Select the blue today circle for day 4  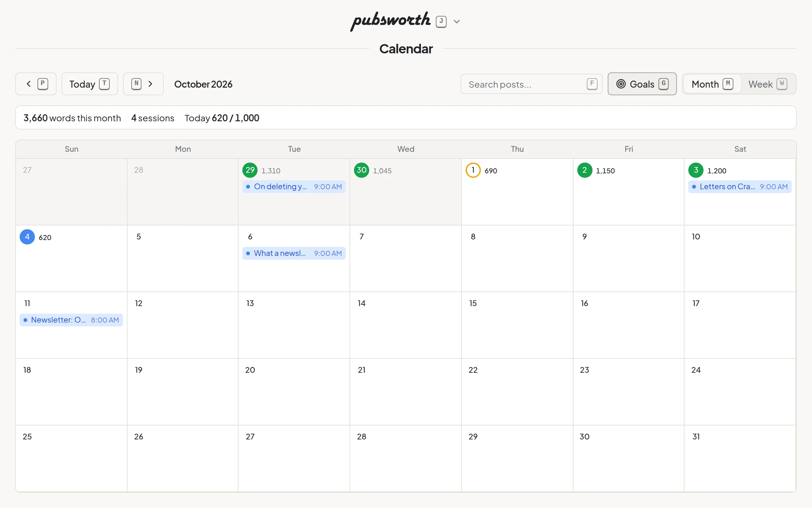point(27,237)
